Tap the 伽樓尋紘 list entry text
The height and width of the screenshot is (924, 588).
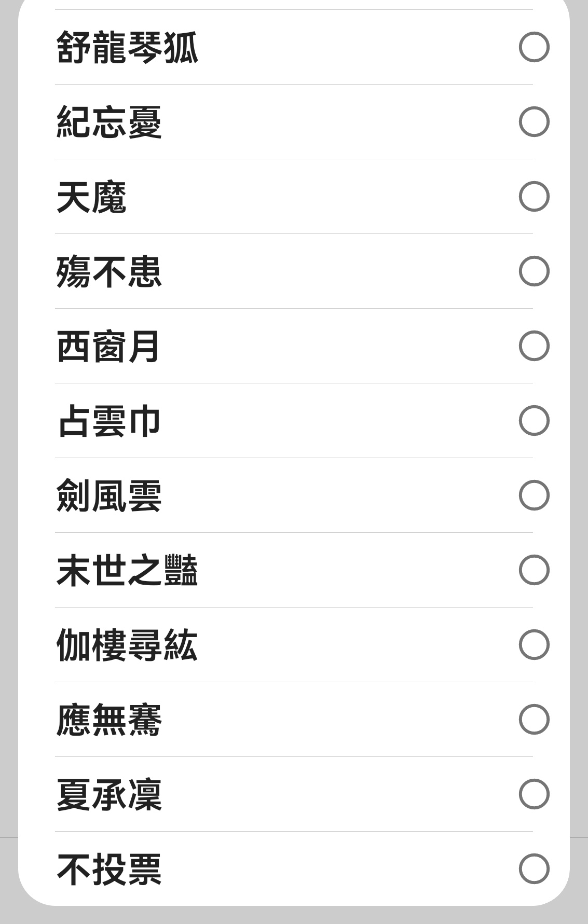[x=127, y=645]
